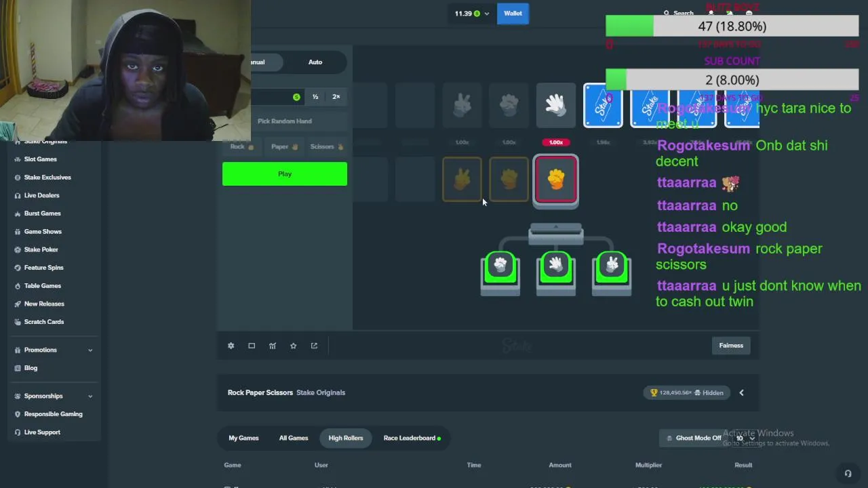Click Pick Random Hand

pyautogui.click(x=285, y=121)
